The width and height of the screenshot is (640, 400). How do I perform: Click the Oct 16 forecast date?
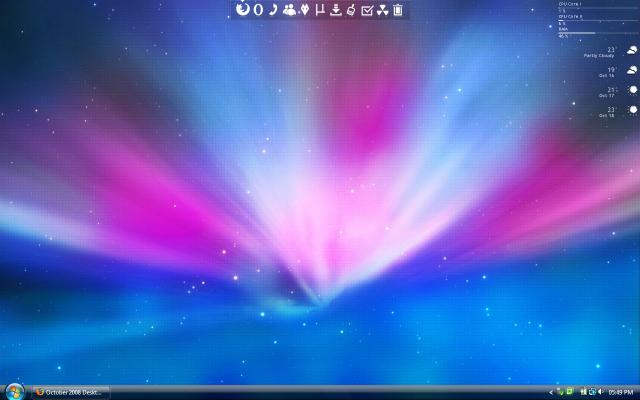(607, 76)
